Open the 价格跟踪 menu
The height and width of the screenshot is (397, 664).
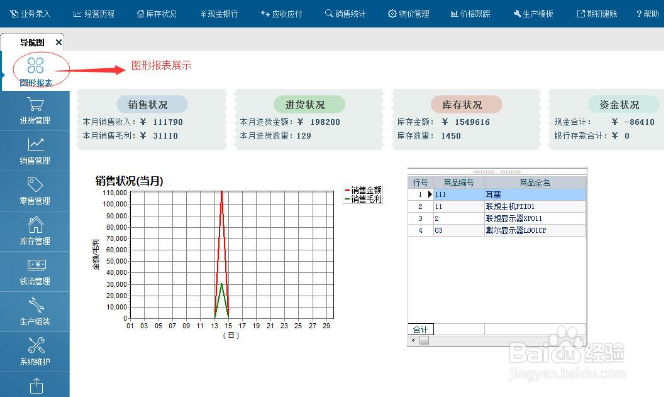pos(470,14)
